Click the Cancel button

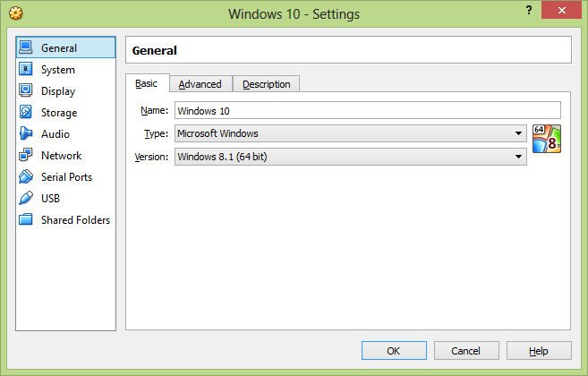(x=466, y=350)
